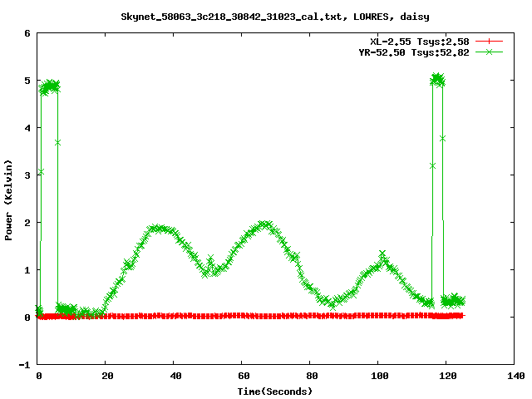
Task: Click x-axis tick label 20
Action: 107,376
